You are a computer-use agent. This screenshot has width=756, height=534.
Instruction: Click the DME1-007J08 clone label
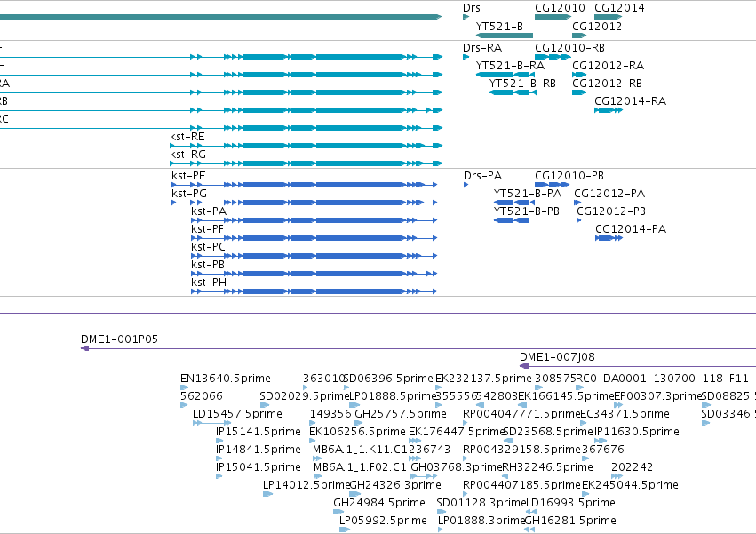coord(557,357)
